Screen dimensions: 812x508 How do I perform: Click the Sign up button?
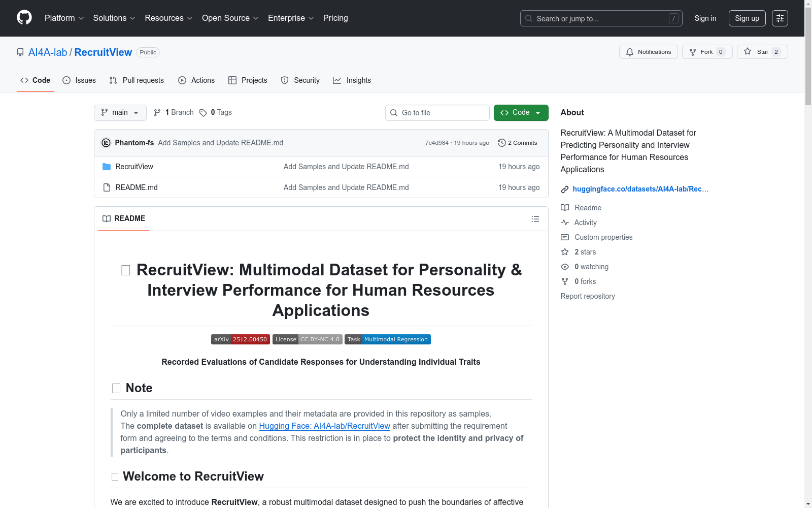click(747, 18)
